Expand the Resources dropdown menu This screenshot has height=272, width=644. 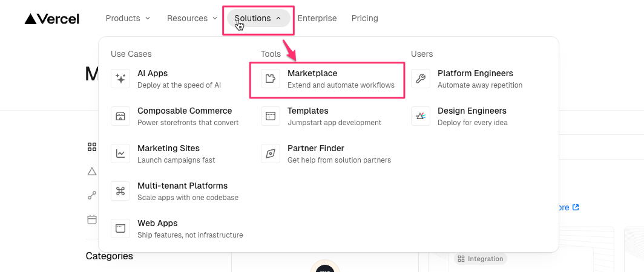pos(192,18)
